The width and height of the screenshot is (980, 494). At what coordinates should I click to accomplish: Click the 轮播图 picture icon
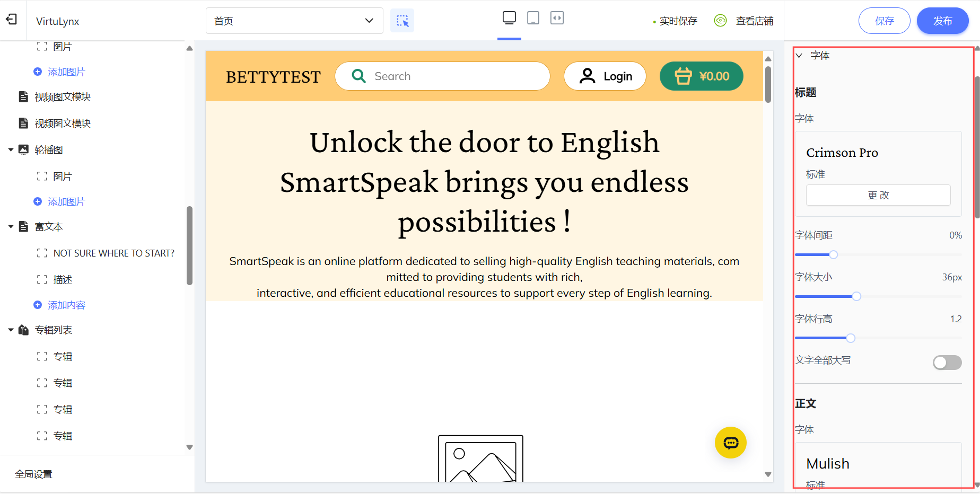[23, 149]
